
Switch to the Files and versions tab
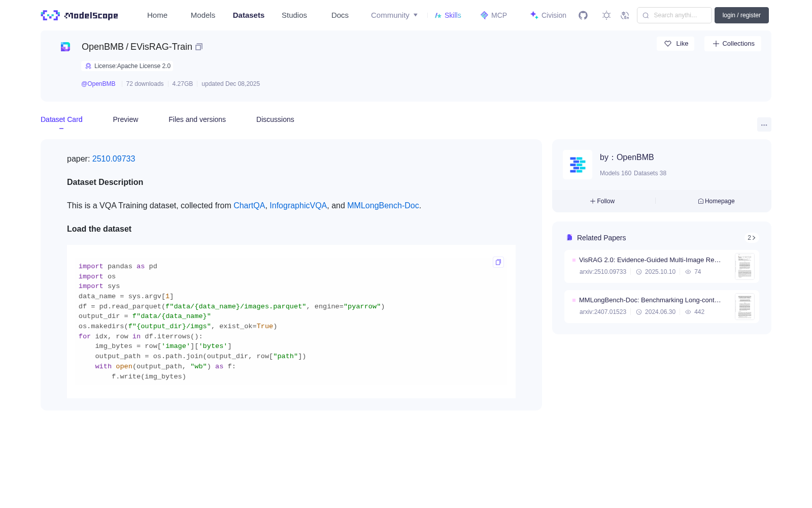(x=197, y=119)
